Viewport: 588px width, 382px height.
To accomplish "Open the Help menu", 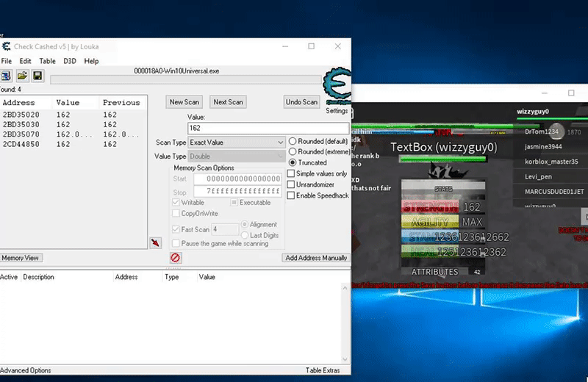I will click(x=91, y=61).
